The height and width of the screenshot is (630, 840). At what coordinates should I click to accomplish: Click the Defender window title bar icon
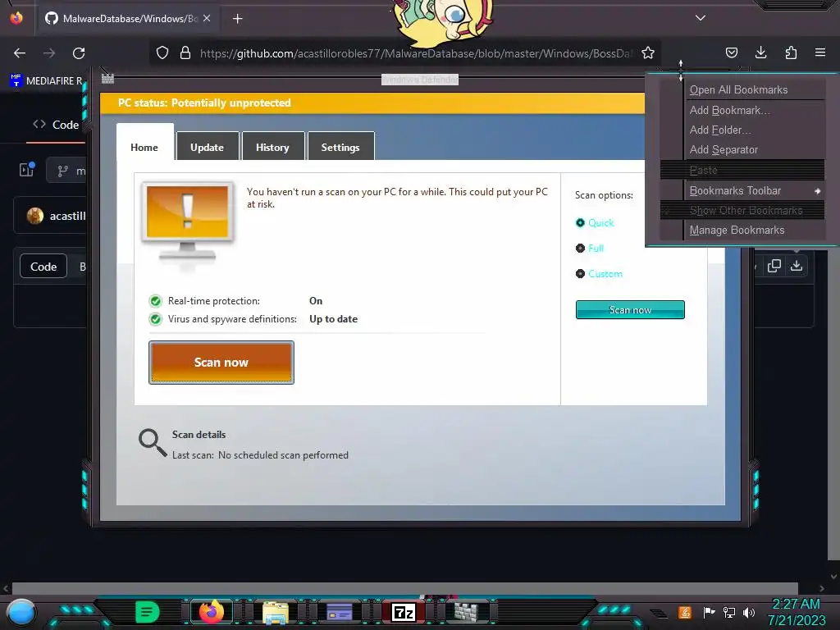(107, 79)
